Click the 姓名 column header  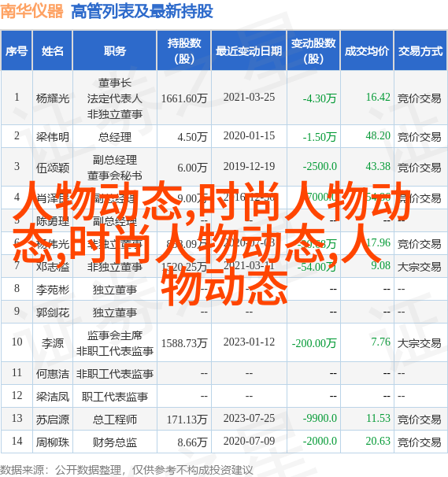click(52, 51)
